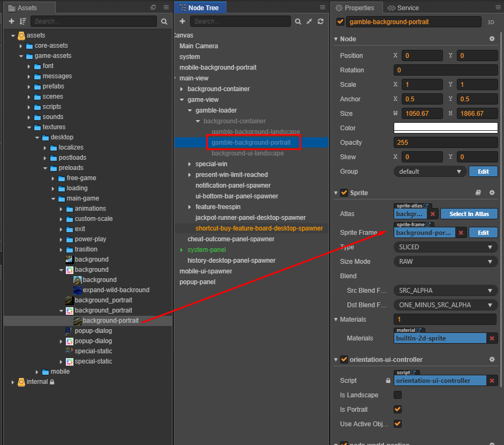The height and width of the screenshot is (445, 504).
Task: Click the expand-wild-backround sprite thumbnail icon
Action: coord(78,290)
